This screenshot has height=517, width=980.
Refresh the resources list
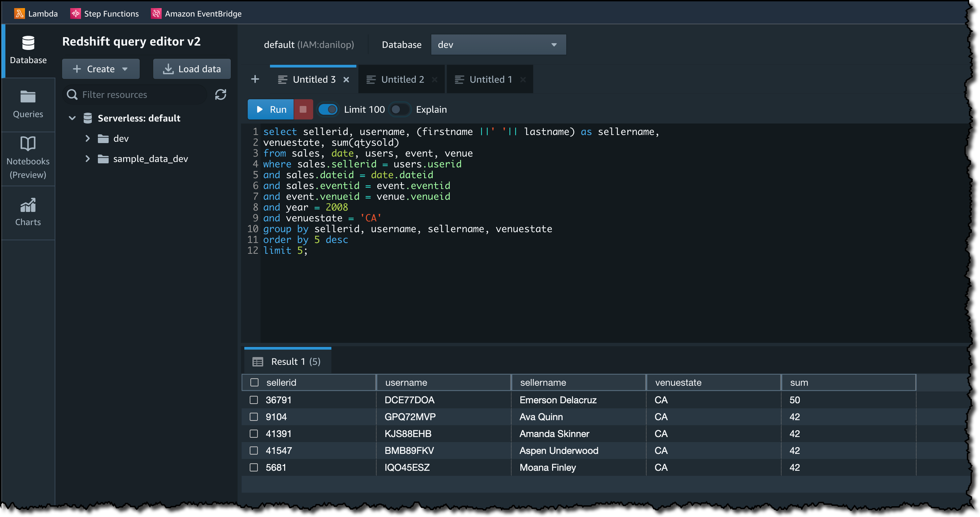pos(220,94)
